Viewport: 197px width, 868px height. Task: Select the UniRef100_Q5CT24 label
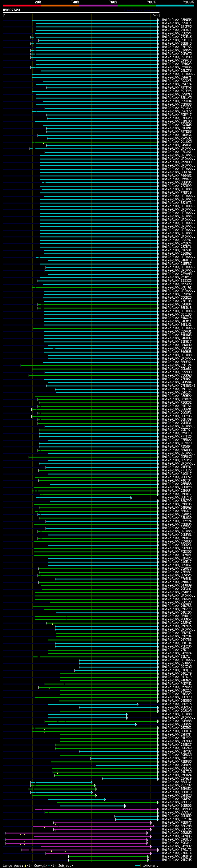[177, 365]
